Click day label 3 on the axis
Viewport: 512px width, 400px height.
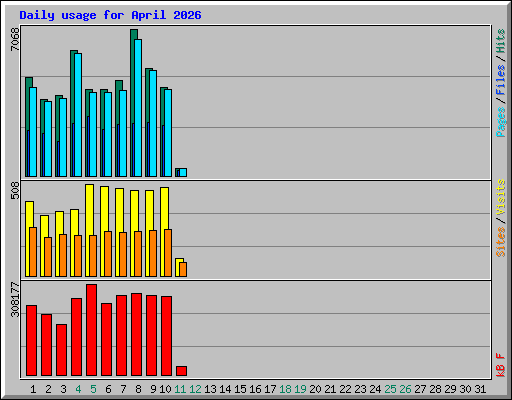(63, 389)
